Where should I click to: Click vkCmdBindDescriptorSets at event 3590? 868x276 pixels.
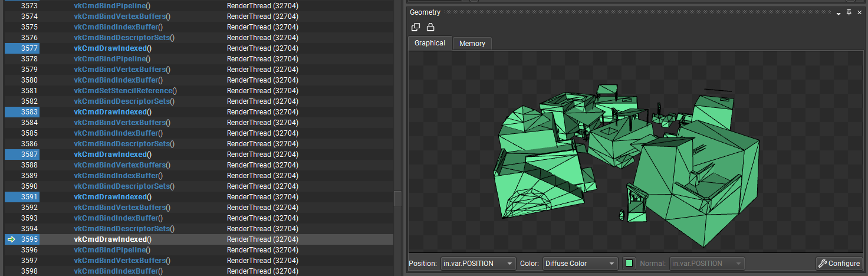[x=124, y=186]
